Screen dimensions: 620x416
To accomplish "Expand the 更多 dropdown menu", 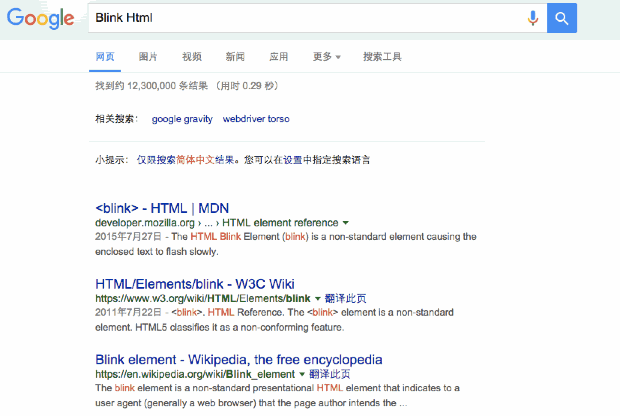I will (327, 57).
